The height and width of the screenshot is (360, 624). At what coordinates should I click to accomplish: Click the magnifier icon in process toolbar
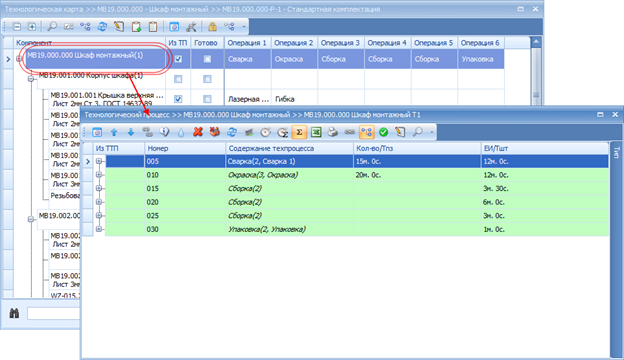417,132
